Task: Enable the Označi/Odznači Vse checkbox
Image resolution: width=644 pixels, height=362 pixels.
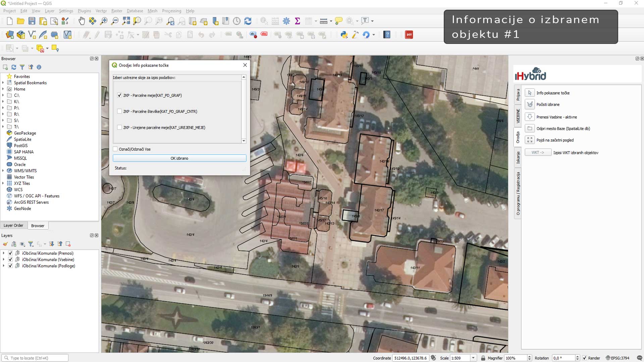Action: 115,149
